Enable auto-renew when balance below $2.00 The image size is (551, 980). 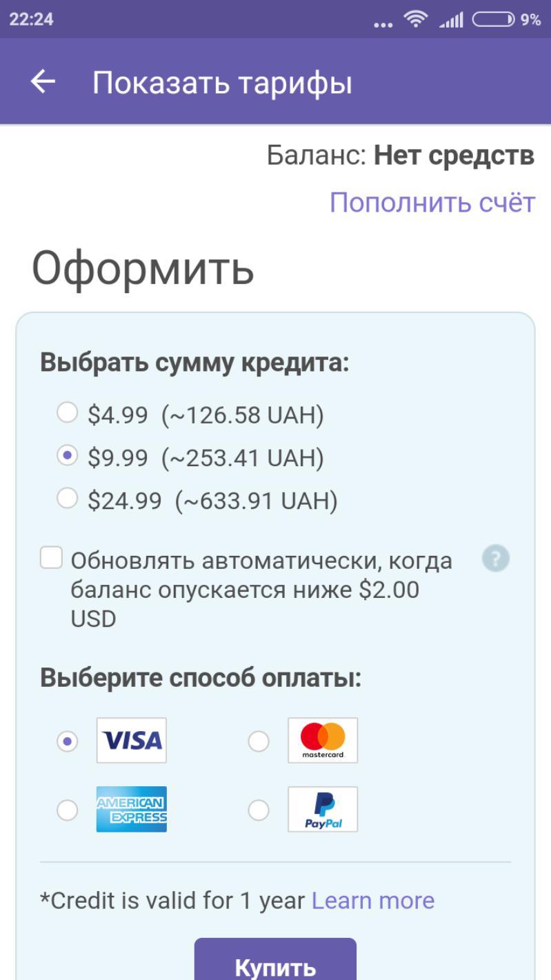(51, 558)
